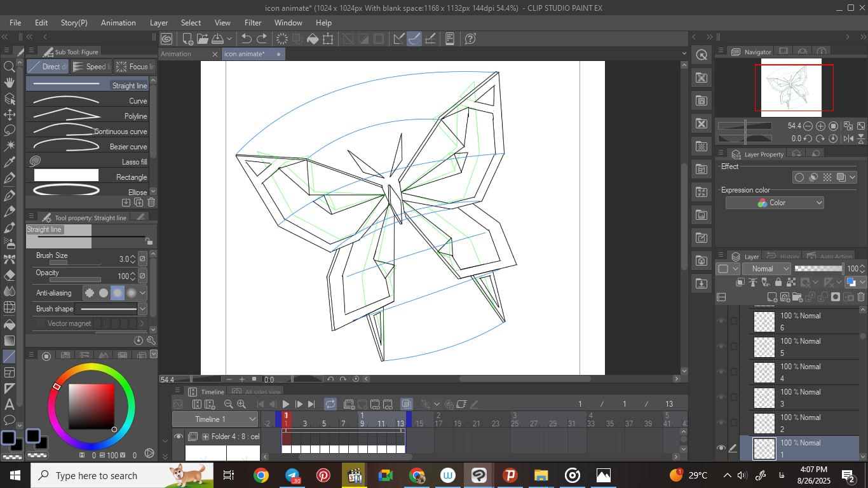Switch to the Animation document tab

pyautogui.click(x=176, y=54)
